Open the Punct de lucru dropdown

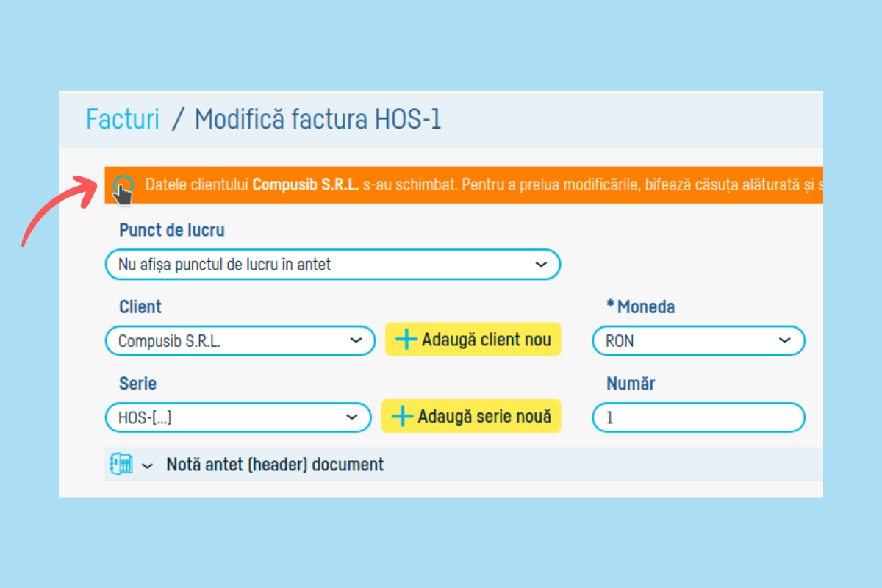pos(332,265)
